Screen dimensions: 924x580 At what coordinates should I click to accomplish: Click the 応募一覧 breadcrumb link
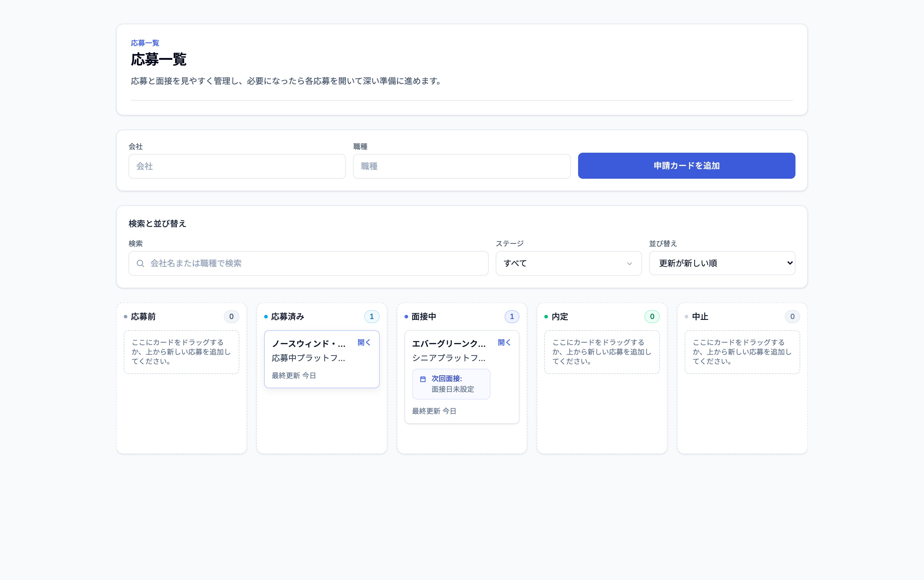coord(145,43)
